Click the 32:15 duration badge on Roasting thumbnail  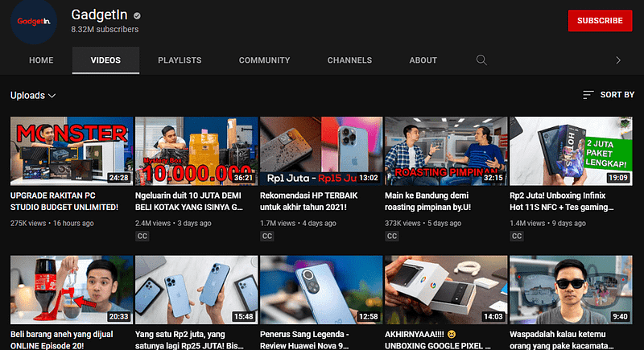tap(493, 178)
